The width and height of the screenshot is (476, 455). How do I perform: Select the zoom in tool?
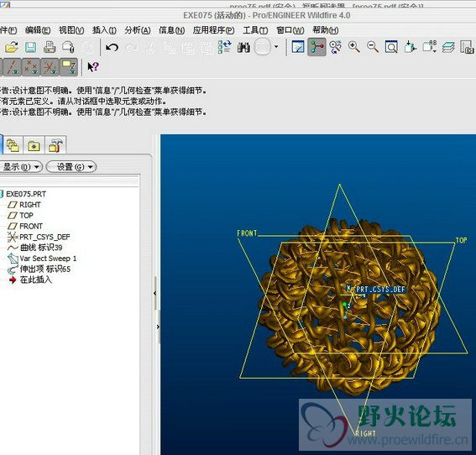click(354, 47)
